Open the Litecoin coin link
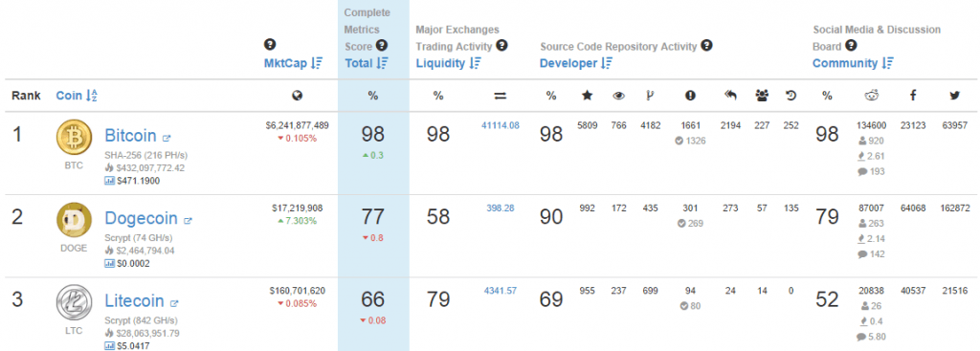Viewport: 980px width, 351px height. (134, 301)
